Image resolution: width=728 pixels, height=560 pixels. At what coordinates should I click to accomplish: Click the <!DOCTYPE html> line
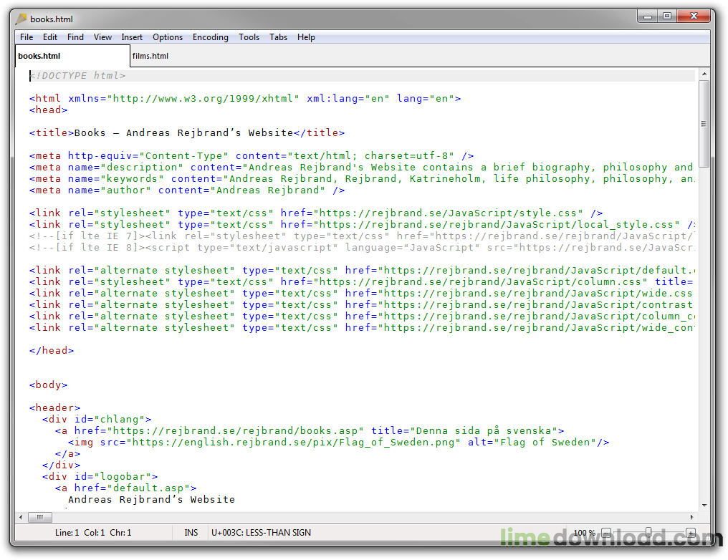point(362,76)
